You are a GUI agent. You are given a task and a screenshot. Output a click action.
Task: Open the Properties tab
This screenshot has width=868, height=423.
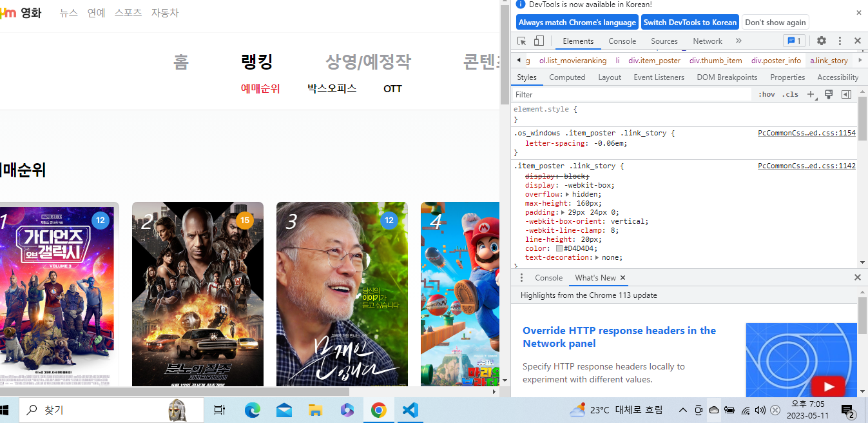coord(787,77)
